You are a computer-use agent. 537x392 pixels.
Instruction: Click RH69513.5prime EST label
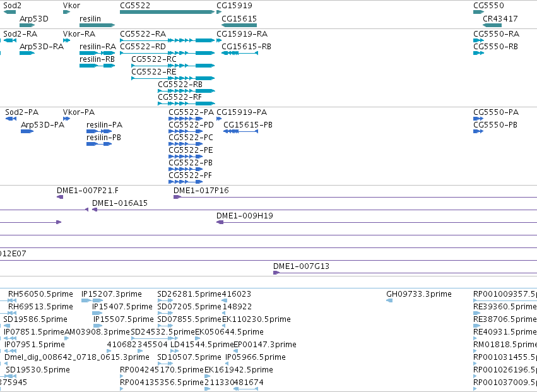click(40, 307)
